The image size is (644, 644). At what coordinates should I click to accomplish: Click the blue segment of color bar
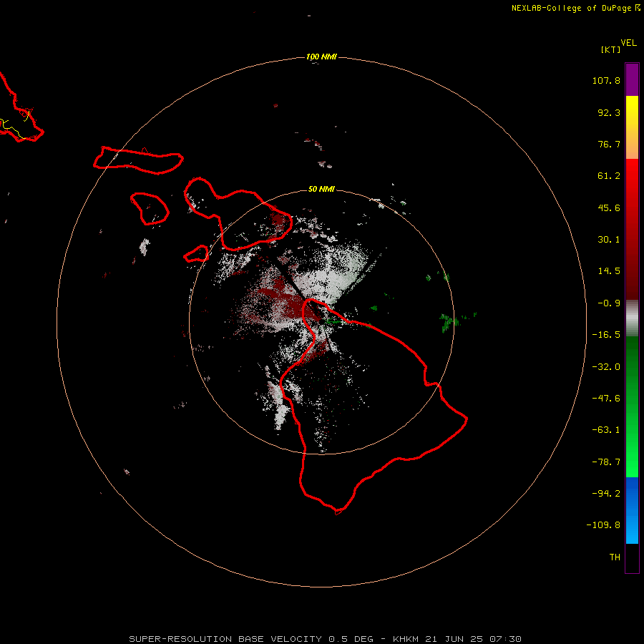point(632,510)
